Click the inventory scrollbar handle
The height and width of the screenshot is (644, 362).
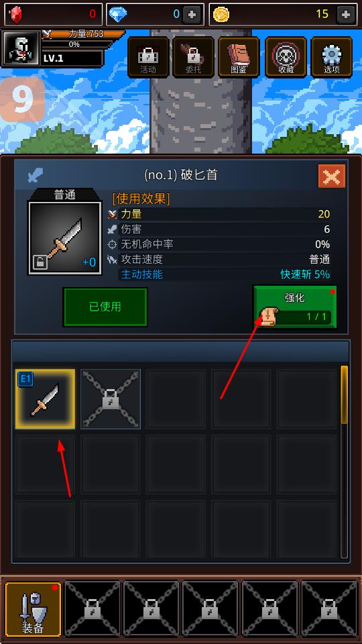pyautogui.click(x=345, y=394)
